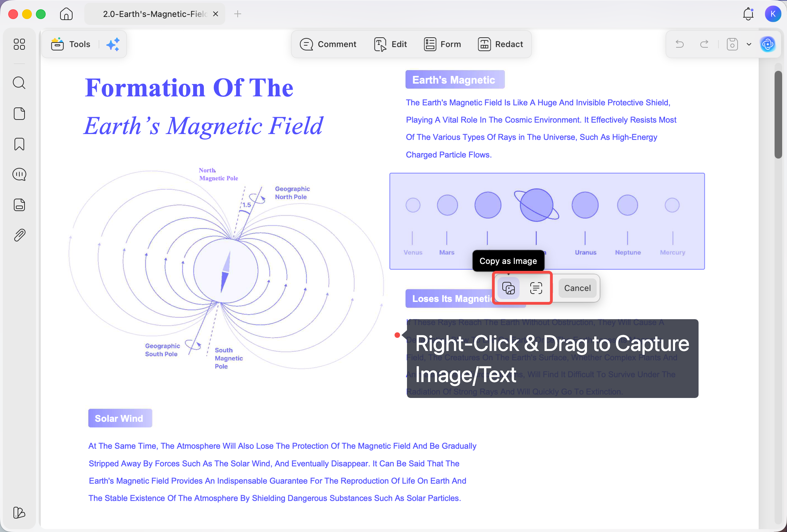Click the 'Charged Particle Flows.' text line

tap(449, 155)
